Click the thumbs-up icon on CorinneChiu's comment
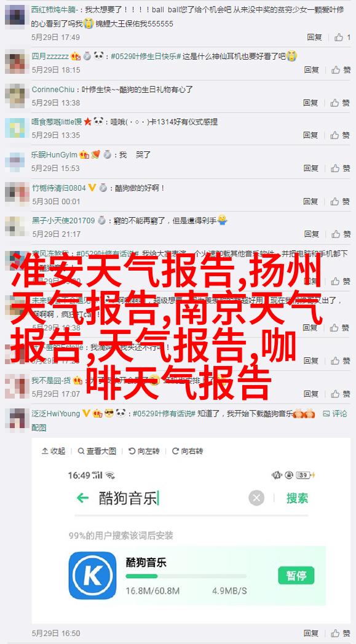Screen dimensions: 356x644 (334, 103)
